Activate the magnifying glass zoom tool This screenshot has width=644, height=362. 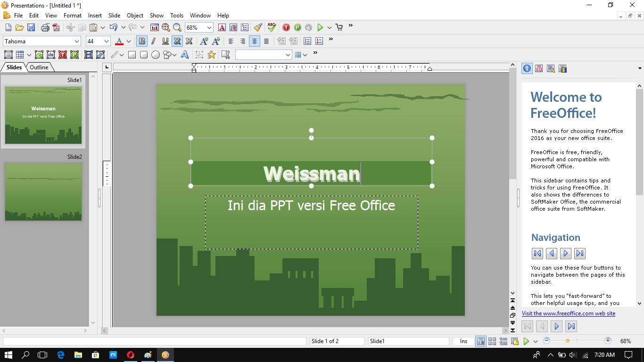tap(177, 27)
